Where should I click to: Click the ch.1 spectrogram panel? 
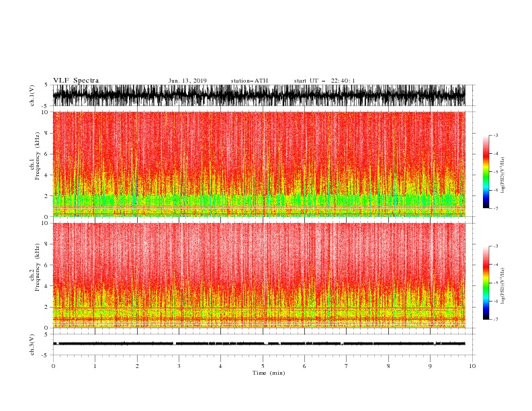click(x=259, y=164)
